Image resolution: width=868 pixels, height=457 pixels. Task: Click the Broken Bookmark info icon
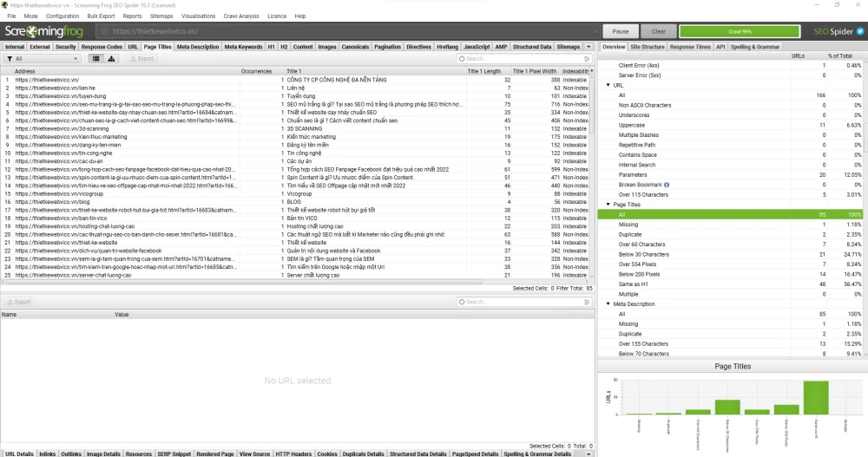tap(667, 185)
